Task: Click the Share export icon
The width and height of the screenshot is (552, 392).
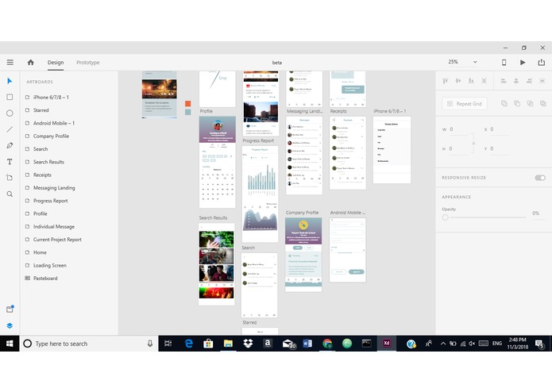Action: pyautogui.click(x=542, y=62)
